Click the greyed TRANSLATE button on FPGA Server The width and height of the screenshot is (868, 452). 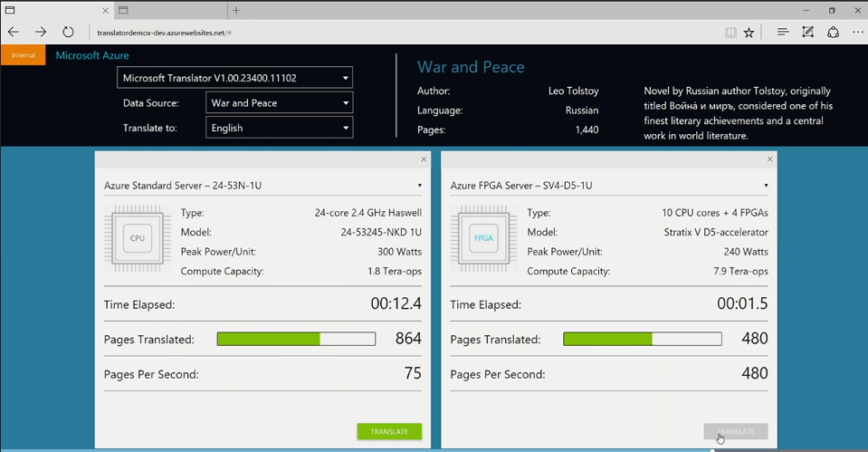736,431
